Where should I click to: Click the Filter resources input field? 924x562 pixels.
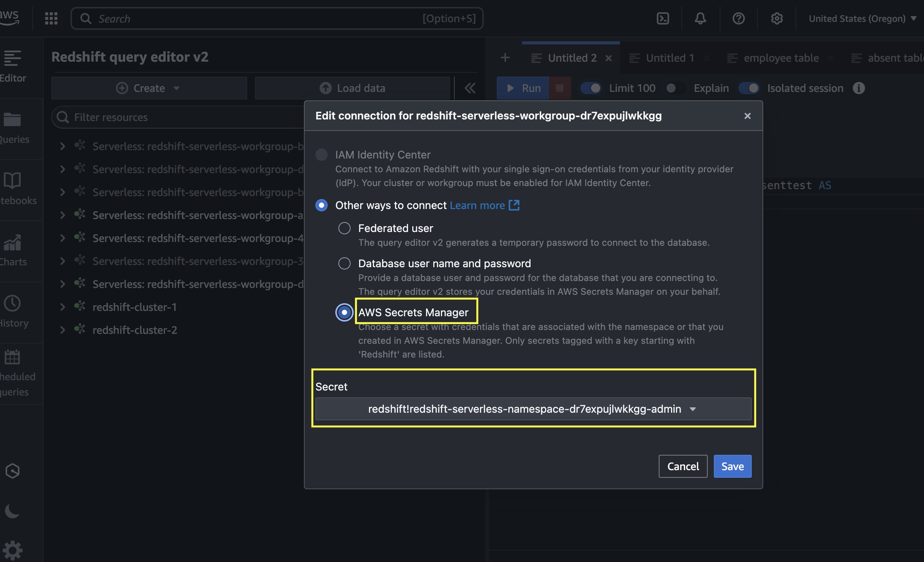tap(184, 117)
